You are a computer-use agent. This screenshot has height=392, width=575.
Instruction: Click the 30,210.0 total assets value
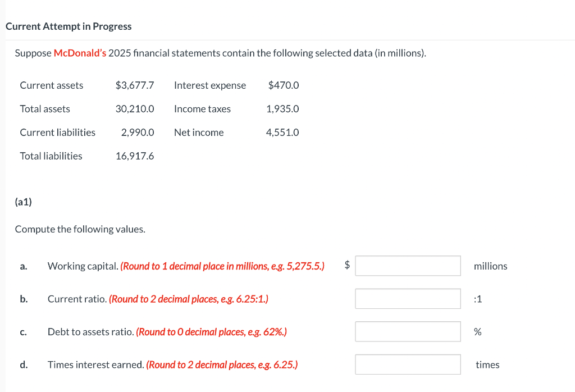pos(135,109)
